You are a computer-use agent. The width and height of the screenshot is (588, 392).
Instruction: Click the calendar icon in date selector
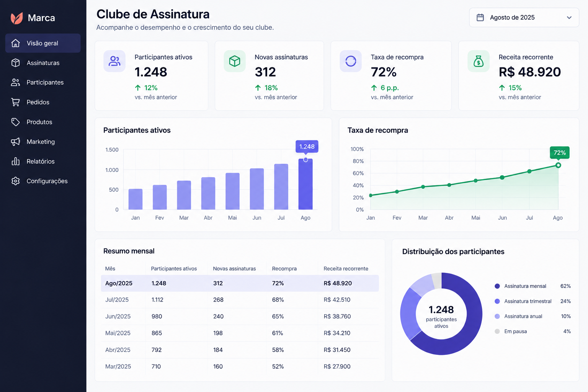point(480,18)
